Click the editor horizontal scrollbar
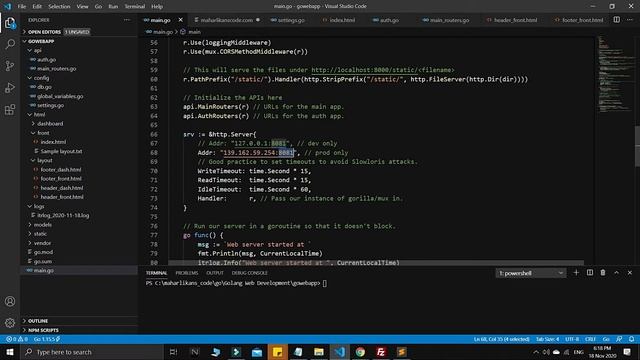The image size is (640, 360). (x=376, y=263)
